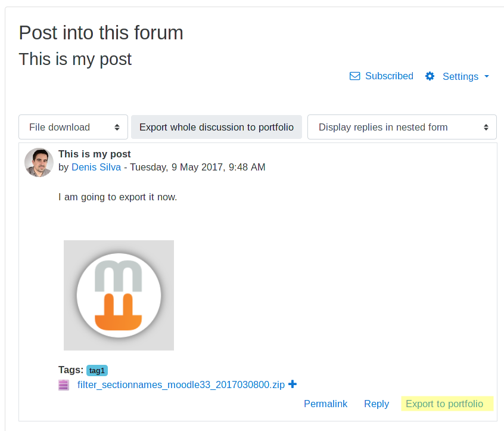Click the plus icon beside zip filename
This screenshot has height=431, width=504.
pos(293,384)
